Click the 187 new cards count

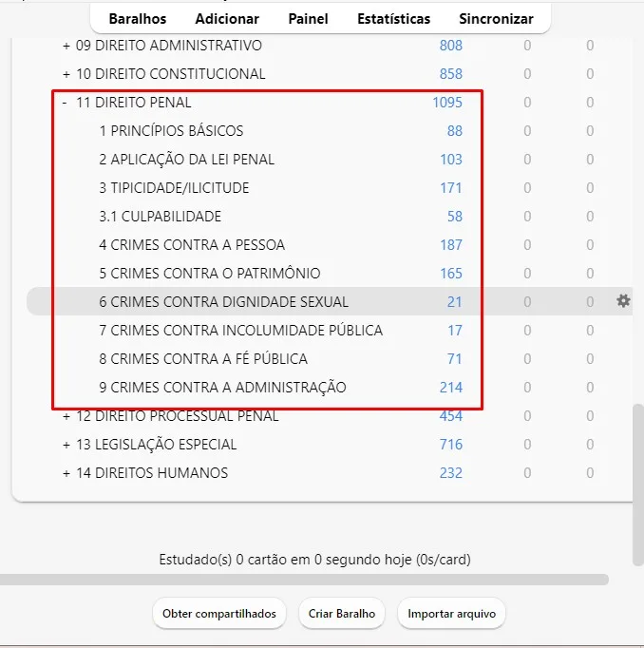coord(450,245)
